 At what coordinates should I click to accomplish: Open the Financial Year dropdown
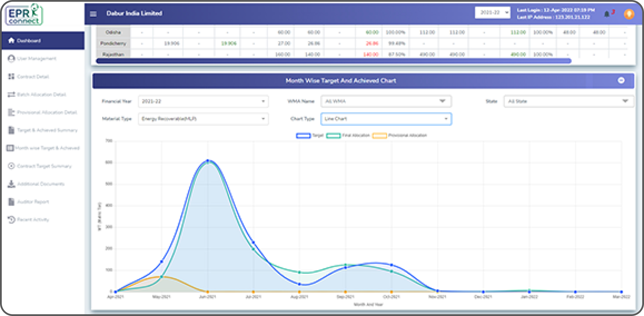click(x=203, y=101)
